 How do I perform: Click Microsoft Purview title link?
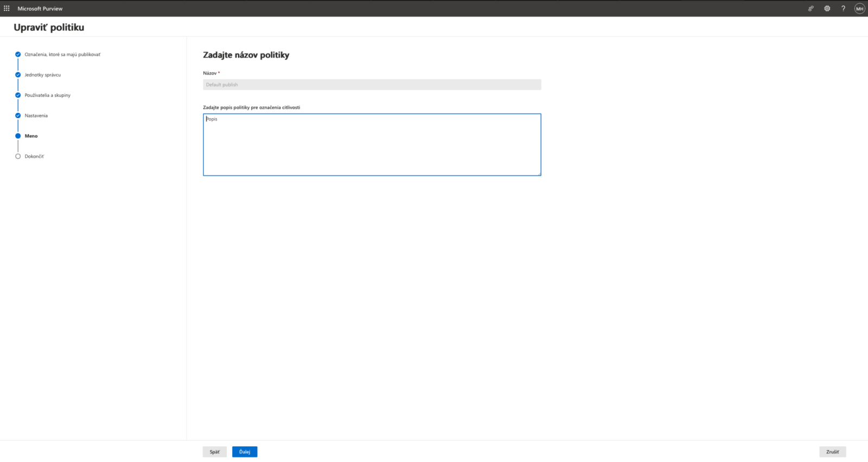pyautogui.click(x=40, y=9)
